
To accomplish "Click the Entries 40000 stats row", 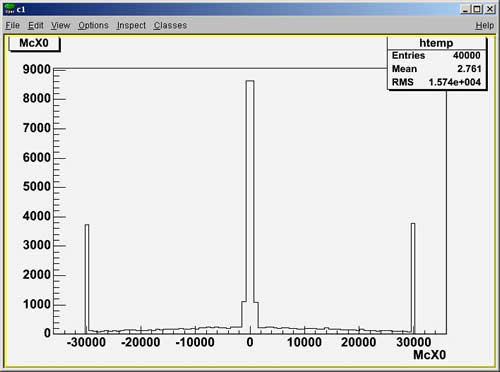I will [x=436, y=55].
